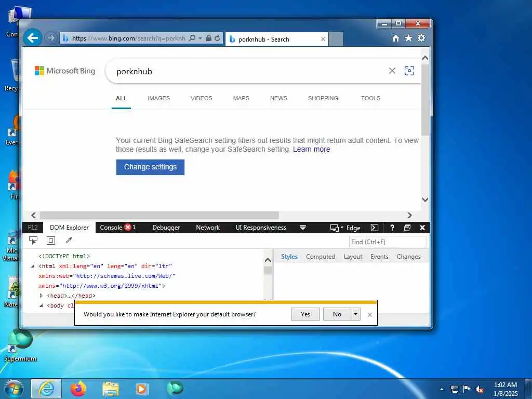Clear the Bing search box with X
The image size is (532, 399).
click(x=392, y=71)
